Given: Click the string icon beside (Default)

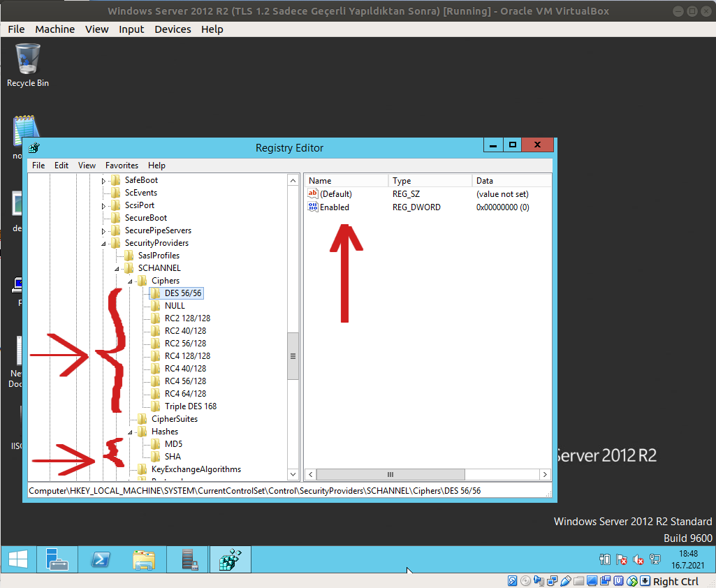Looking at the screenshot, I should (x=313, y=194).
